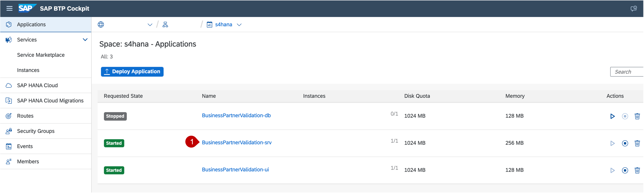Viewport: 644px width, 193px height.
Task: Delete the BusinessPartnerValidation-ui application
Action: click(x=637, y=170)
